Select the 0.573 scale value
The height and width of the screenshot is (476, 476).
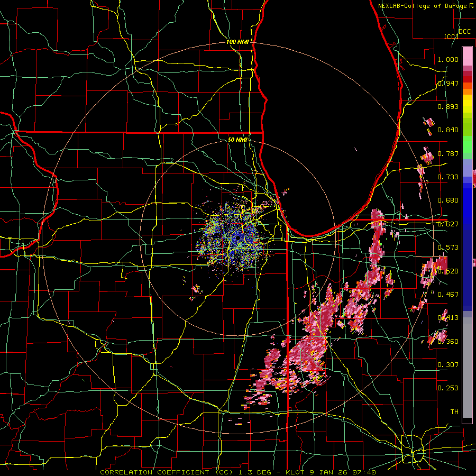click(448, 248)
